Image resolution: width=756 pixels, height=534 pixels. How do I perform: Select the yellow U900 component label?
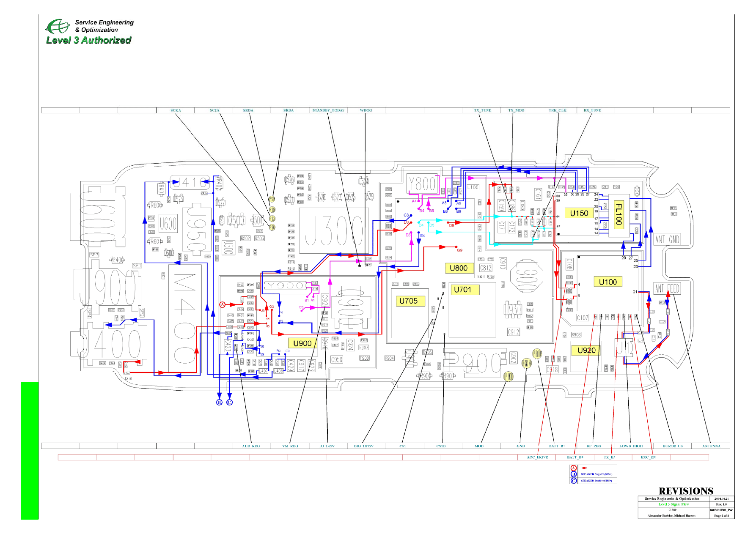(302, 343)
